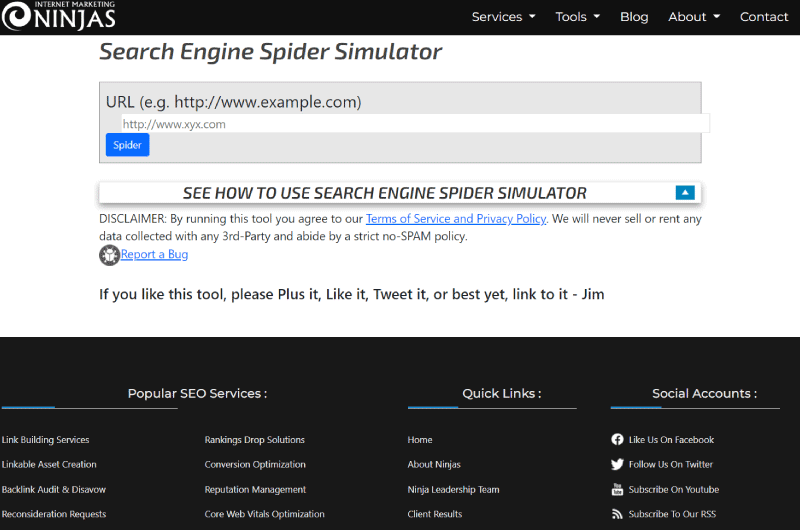The width and height of the screenshot is (800, 530).
Task: Click the Internet Marketing Ninjas logo
Action: (59, 16)
